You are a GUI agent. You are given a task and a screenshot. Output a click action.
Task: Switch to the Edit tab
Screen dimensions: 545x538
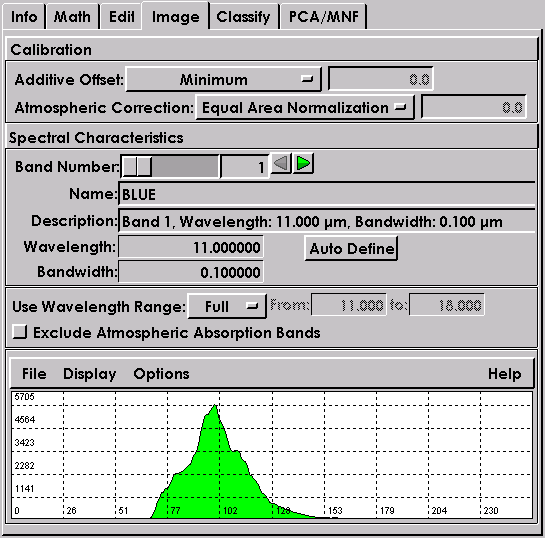pos(121,17)
